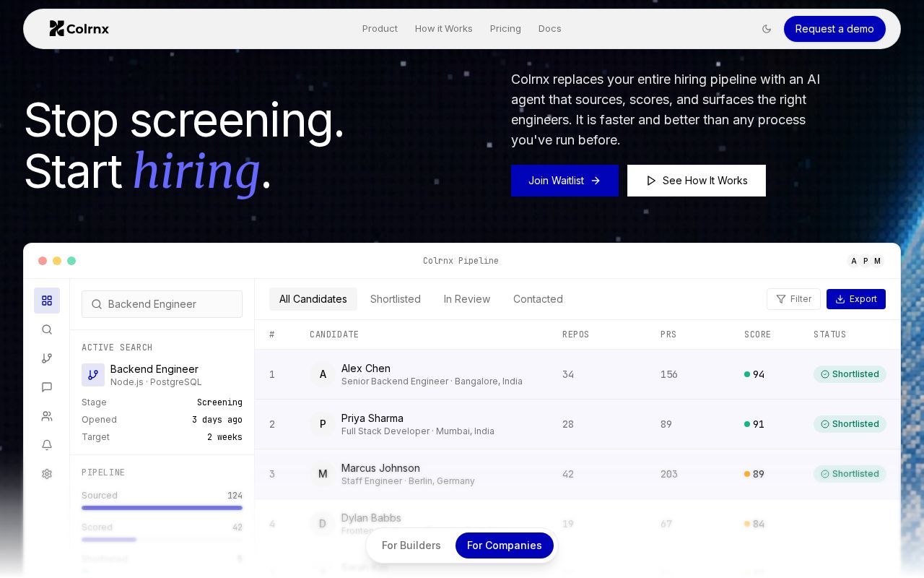Select the search icon in sidebar

47,329
